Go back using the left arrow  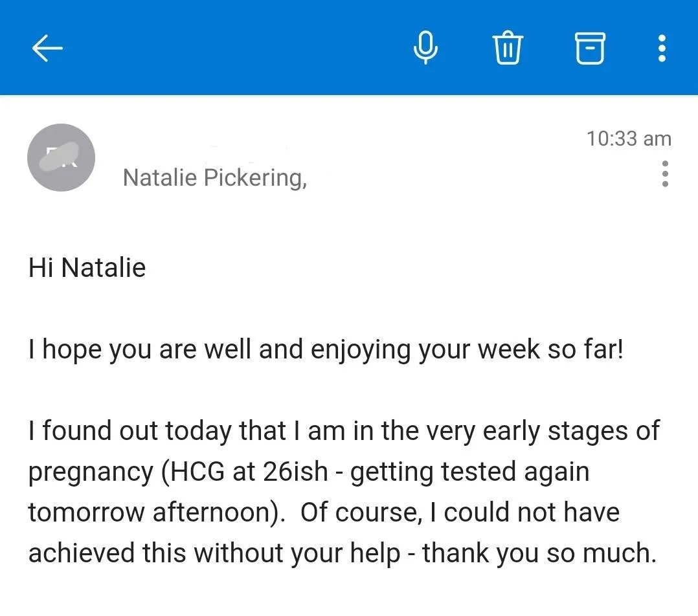click(x=47, y=48)
